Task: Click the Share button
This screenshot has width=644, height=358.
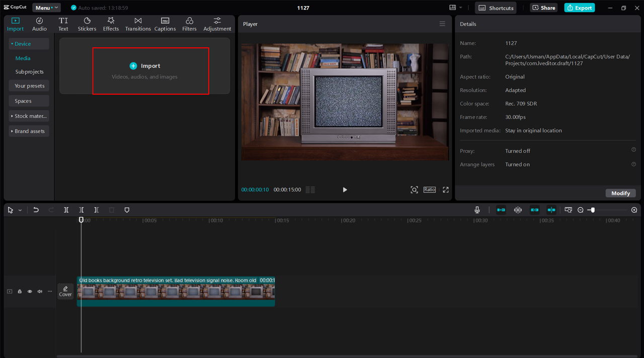Action: 544,8
